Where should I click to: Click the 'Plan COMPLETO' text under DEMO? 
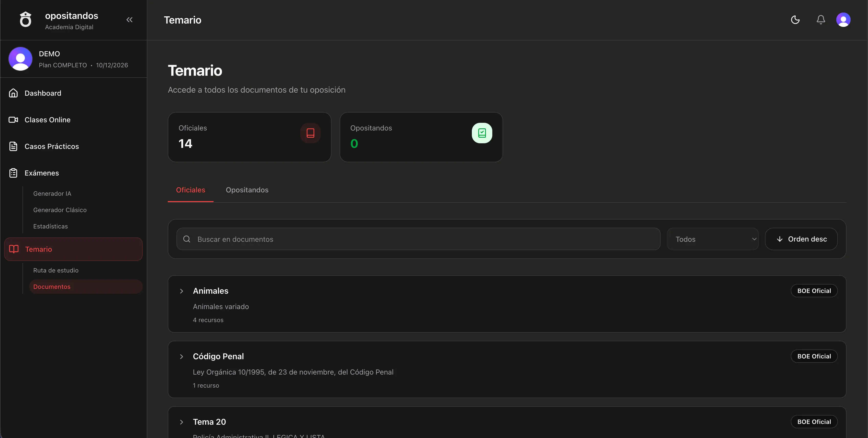pos(63,65)
